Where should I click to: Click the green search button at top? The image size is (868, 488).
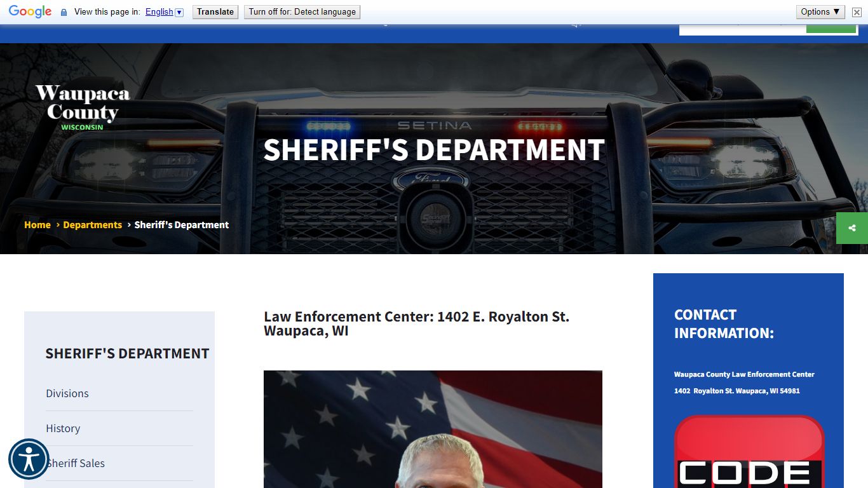(831, 28)
